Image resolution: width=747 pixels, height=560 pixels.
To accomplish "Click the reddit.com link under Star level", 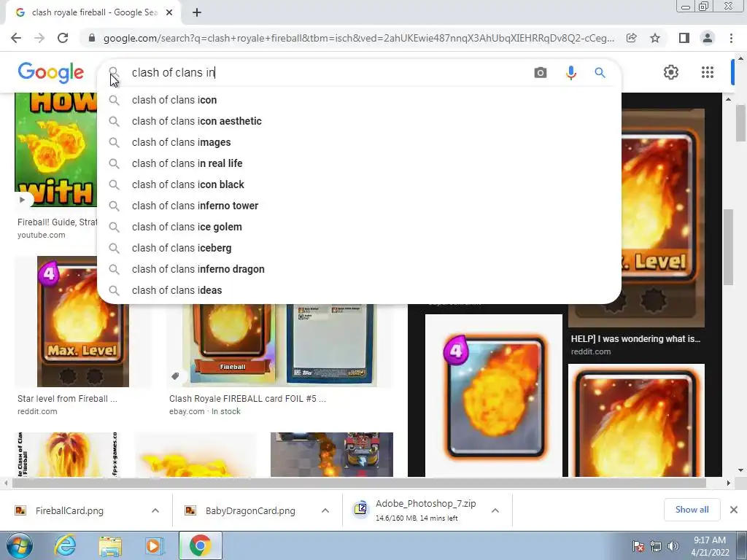I will tap(37, 411).
